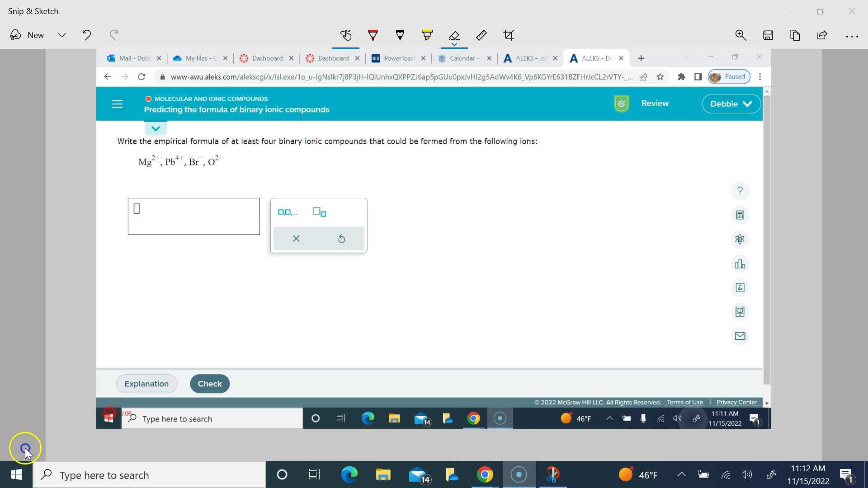Viewport: 868px width, 488px height.
Task: Open the eraser options dropdown
Action: [x=454, y=45]
